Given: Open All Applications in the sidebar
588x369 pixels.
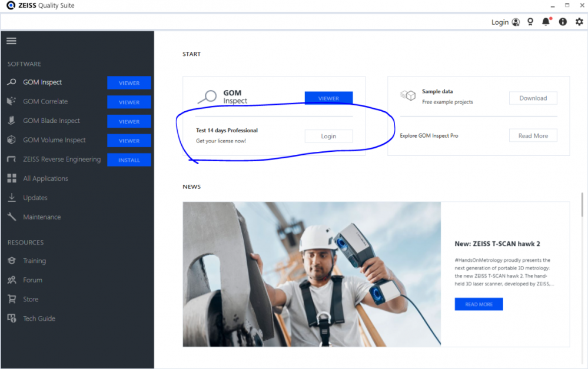Looking at the screenshot, I should [x=45, y=178].
